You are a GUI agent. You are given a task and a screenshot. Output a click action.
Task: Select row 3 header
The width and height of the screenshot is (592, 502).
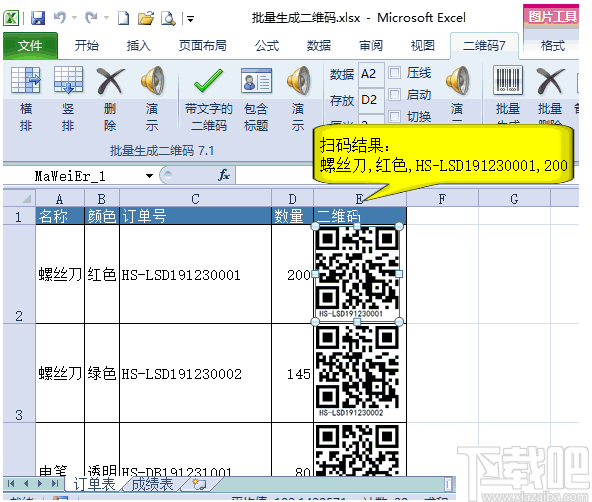pyautogui.click(x=19, y=373)
